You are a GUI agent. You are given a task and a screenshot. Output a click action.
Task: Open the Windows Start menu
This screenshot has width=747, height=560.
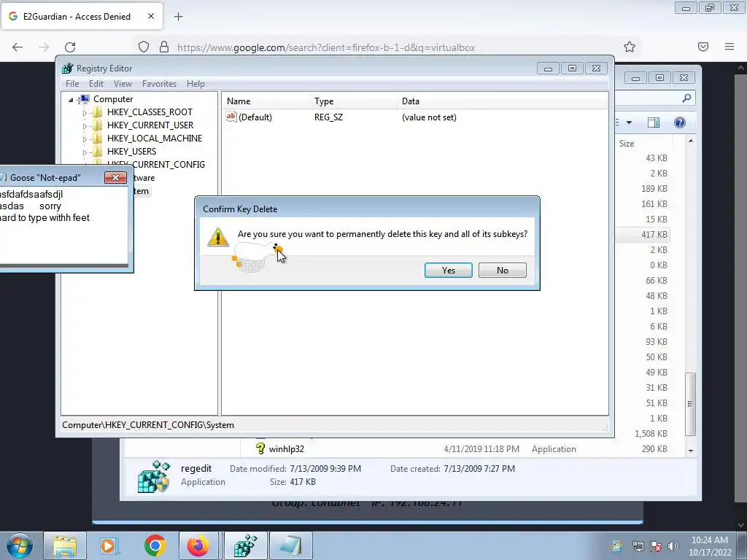[x=20, y=545]
